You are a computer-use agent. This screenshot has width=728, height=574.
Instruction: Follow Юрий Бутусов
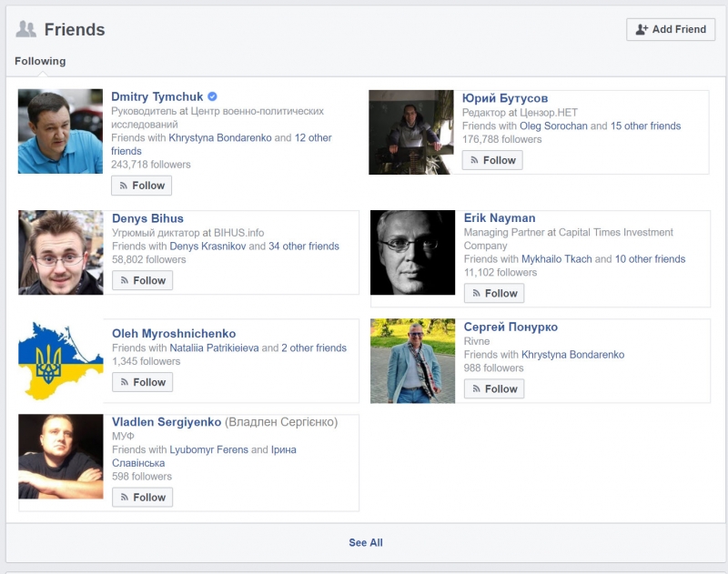point(491,160)
